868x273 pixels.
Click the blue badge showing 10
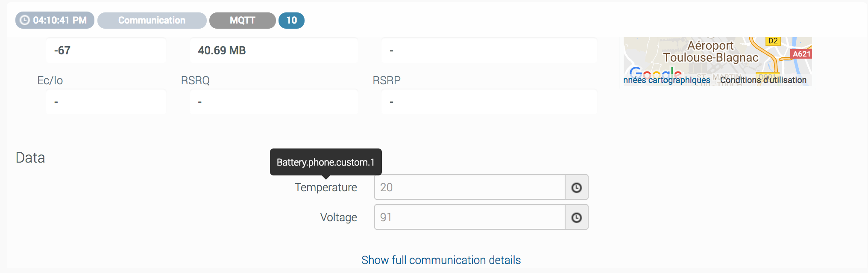[291, 20]
